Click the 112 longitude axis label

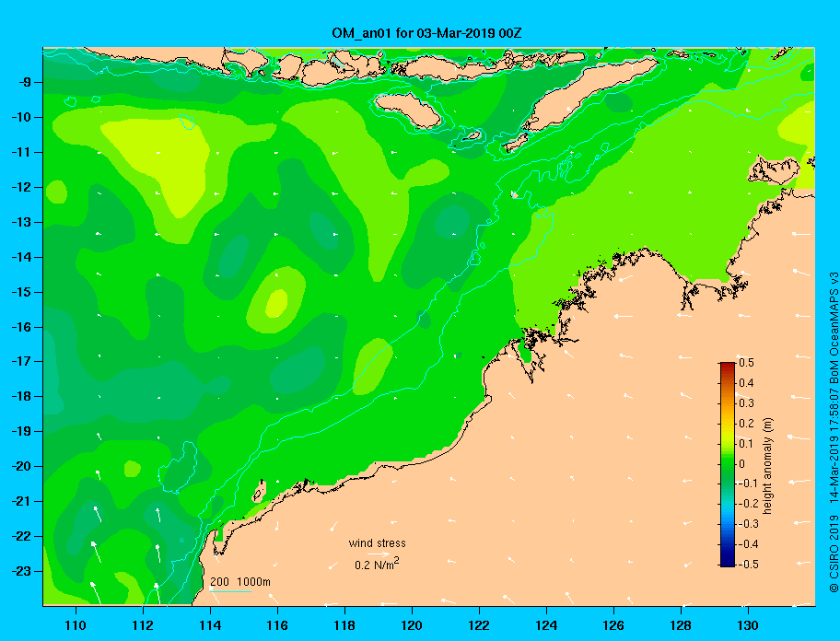tap(143, 625)
